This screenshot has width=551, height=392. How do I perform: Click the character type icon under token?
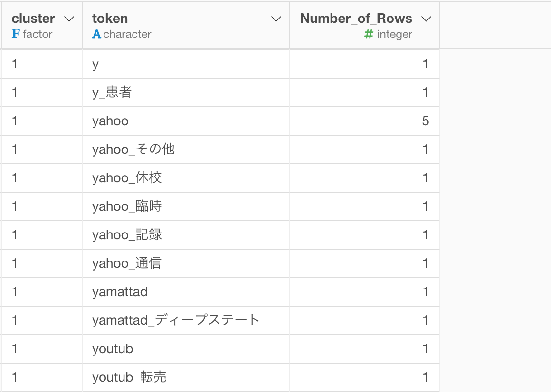pos(96,34)
